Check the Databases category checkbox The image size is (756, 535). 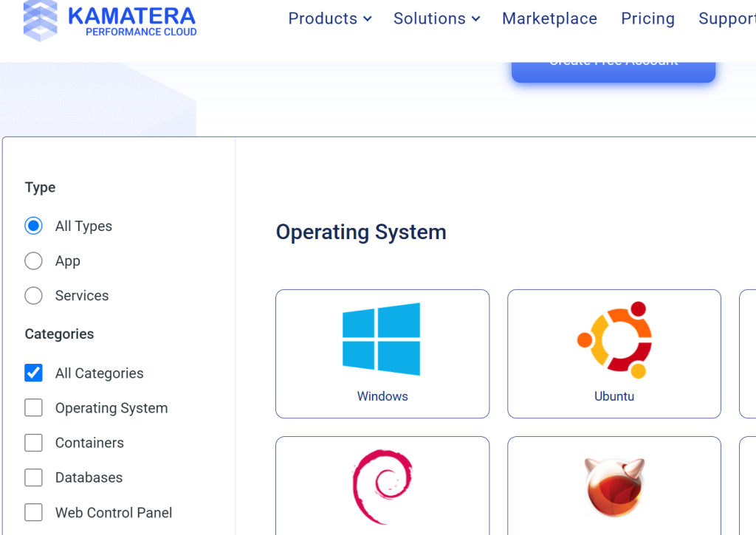33,477
